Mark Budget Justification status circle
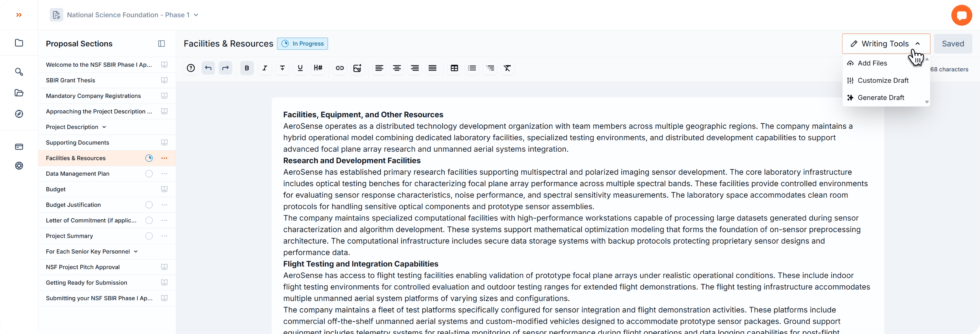 point(149,205)
